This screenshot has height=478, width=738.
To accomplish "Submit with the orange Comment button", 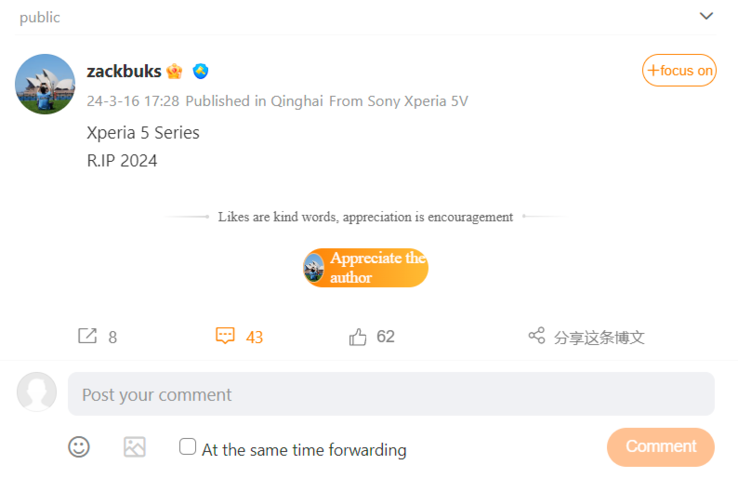I will pos(660,447).
